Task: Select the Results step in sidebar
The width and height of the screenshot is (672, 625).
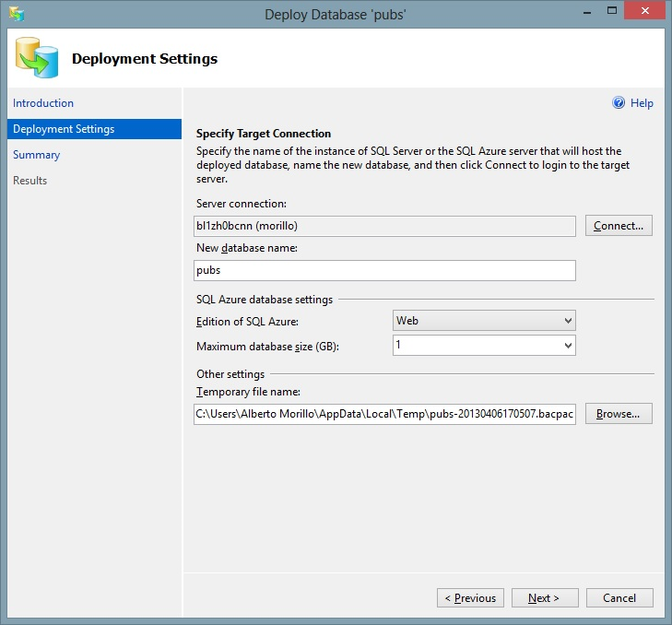Action: [30, 181]
